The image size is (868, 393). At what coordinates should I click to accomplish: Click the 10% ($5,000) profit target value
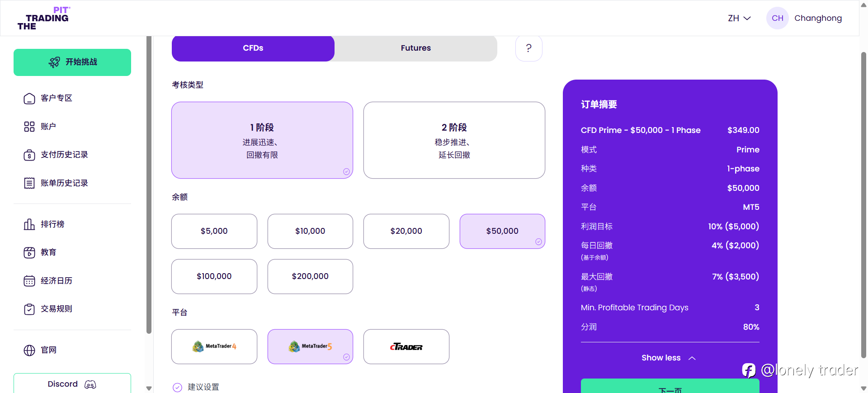point(734,227)
